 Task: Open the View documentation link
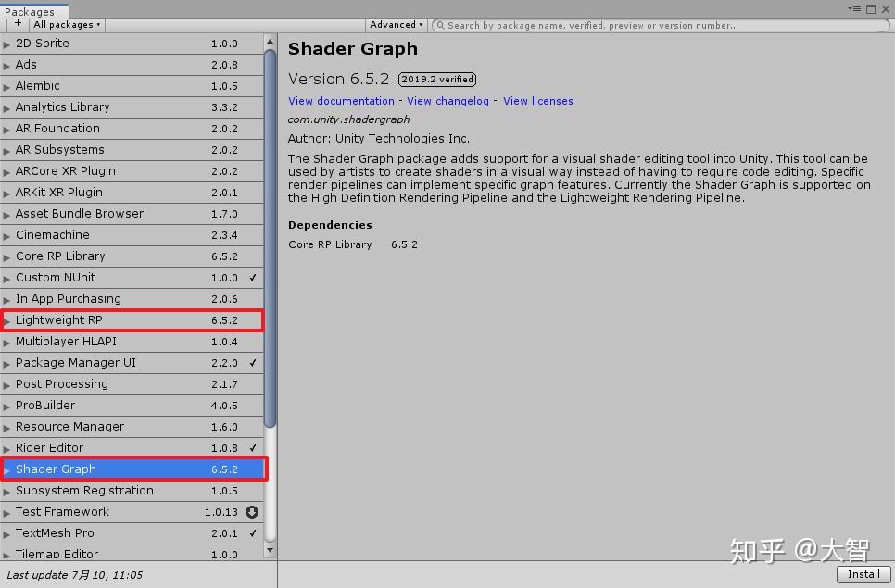tap(341, 101)
